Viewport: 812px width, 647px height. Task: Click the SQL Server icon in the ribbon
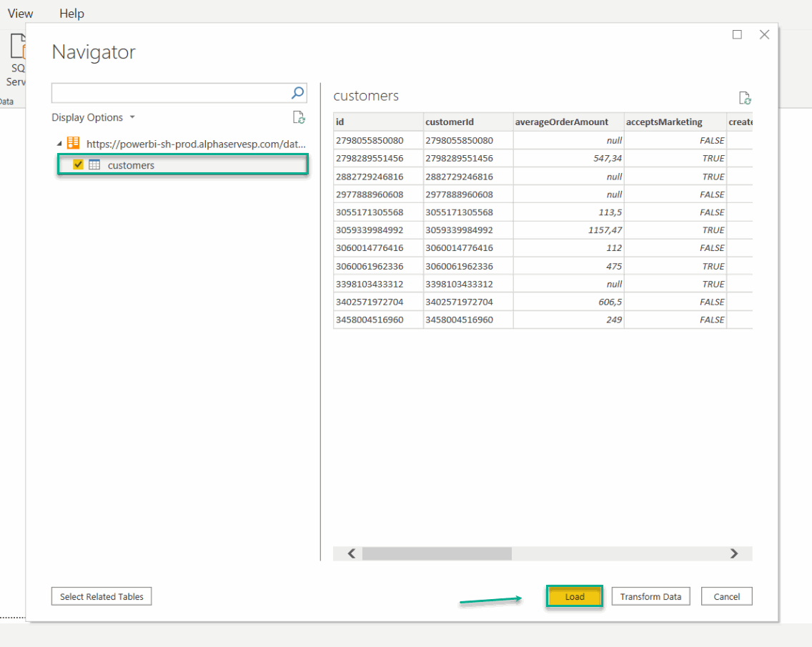(18, 48)
